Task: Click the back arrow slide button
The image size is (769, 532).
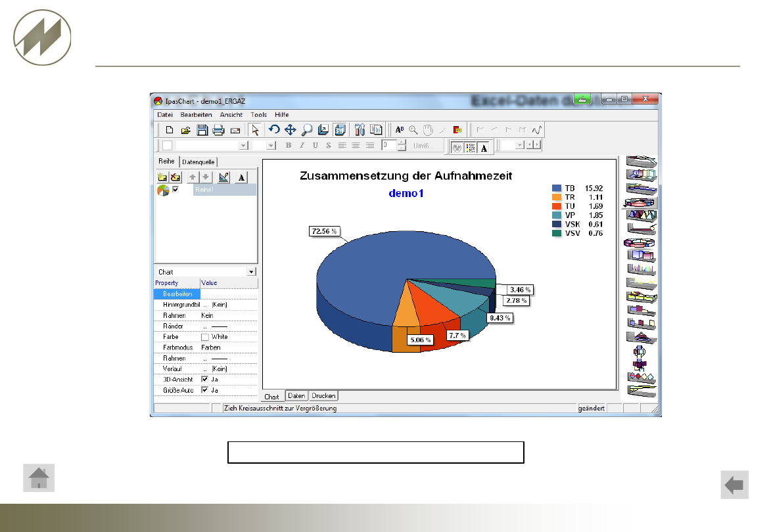Action: (734, 485)
